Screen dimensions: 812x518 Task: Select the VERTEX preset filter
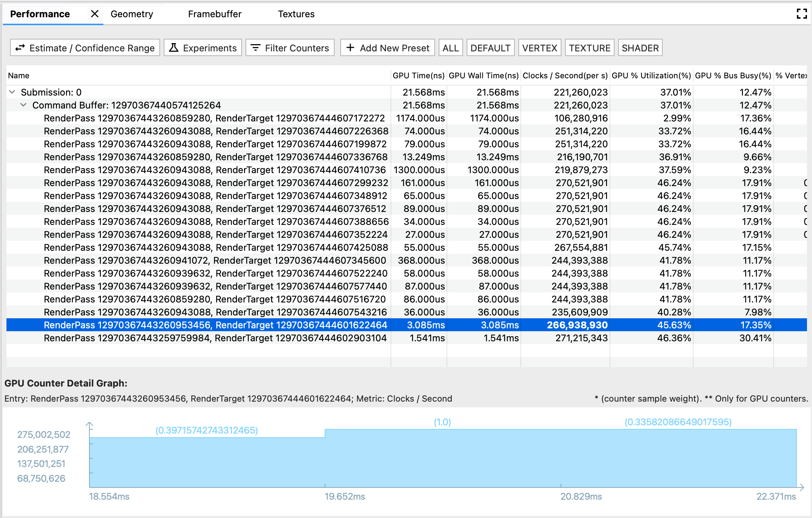(x=538, y=48)
